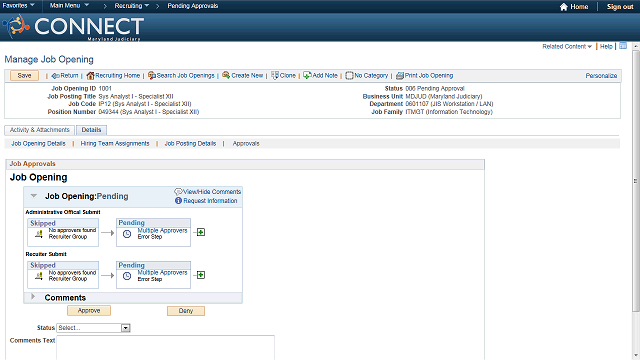Click green plus in Recruiter Submit row
The width and height of the screenshot is (640, 360).
point(201,275)
